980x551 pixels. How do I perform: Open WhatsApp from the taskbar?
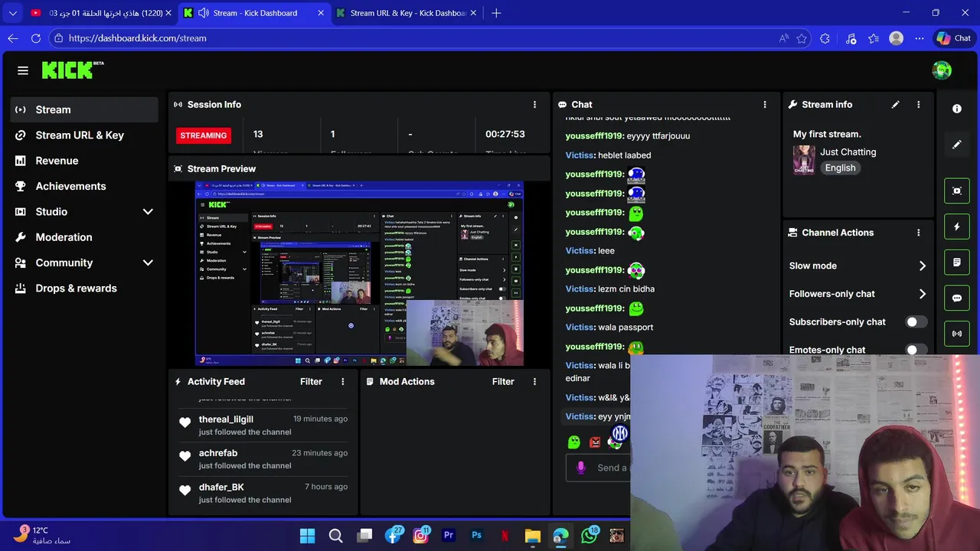coord(589,536)
